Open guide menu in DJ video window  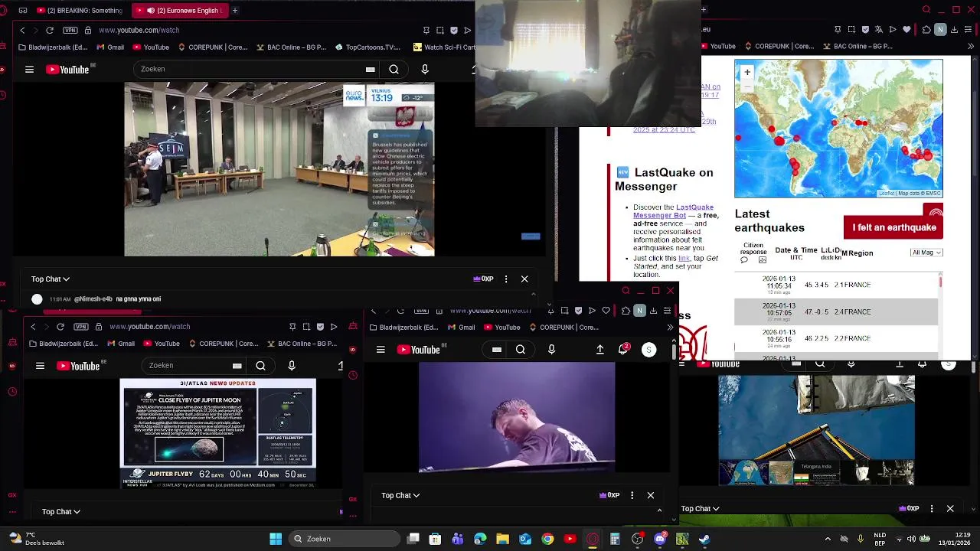(381, 350)
